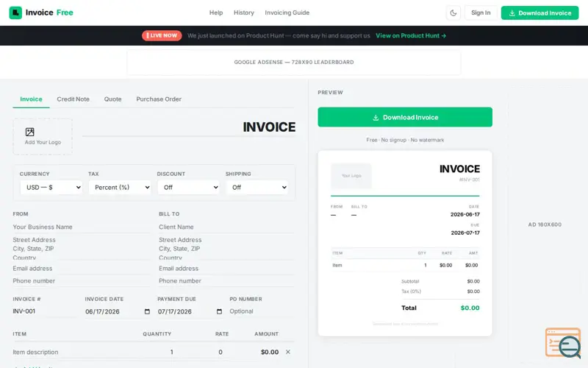Click the Bill To Phone number field
Viewport: 588px width, 368px height.
click(x=227, y=281)
